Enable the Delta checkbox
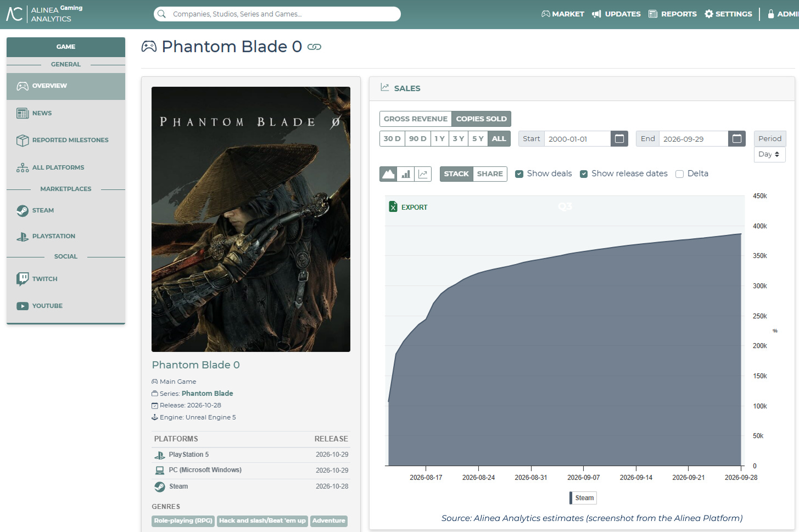799x532 pixels. pos(679,174)
